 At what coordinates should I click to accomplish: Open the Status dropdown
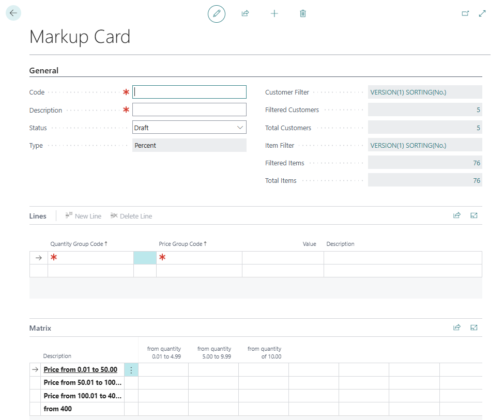click(189, 128)
